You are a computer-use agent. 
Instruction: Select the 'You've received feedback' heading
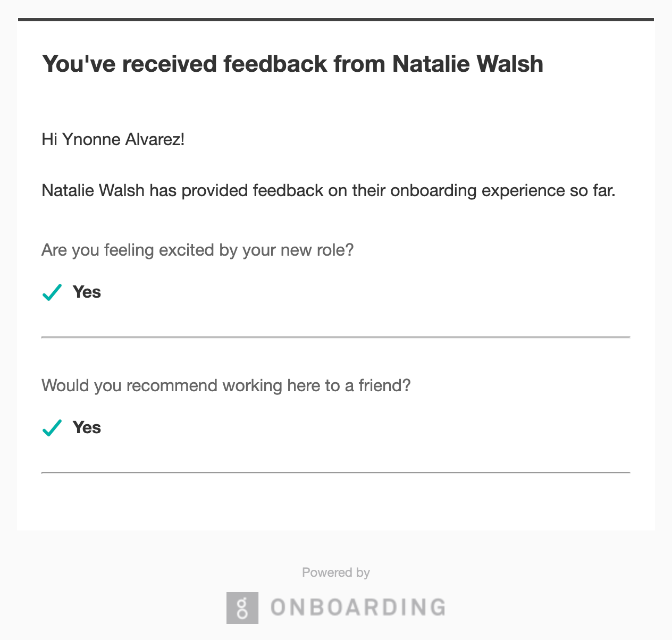click(x=292, y=64)
